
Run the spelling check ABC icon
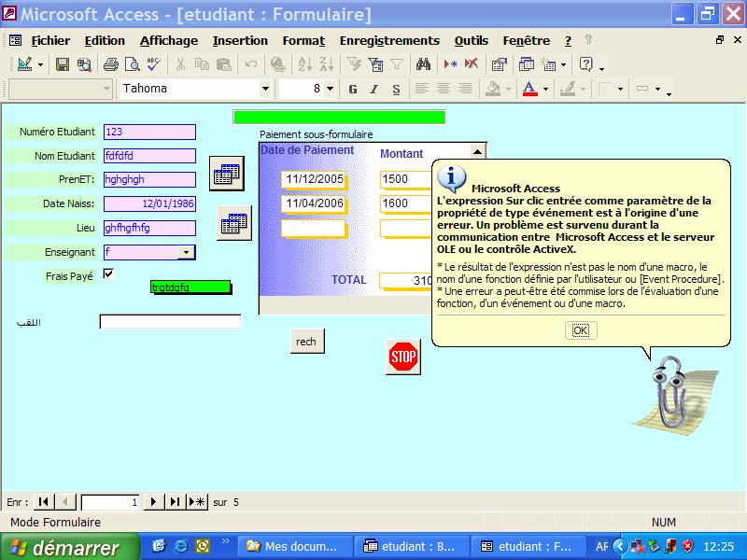click(x=153, y=64)
